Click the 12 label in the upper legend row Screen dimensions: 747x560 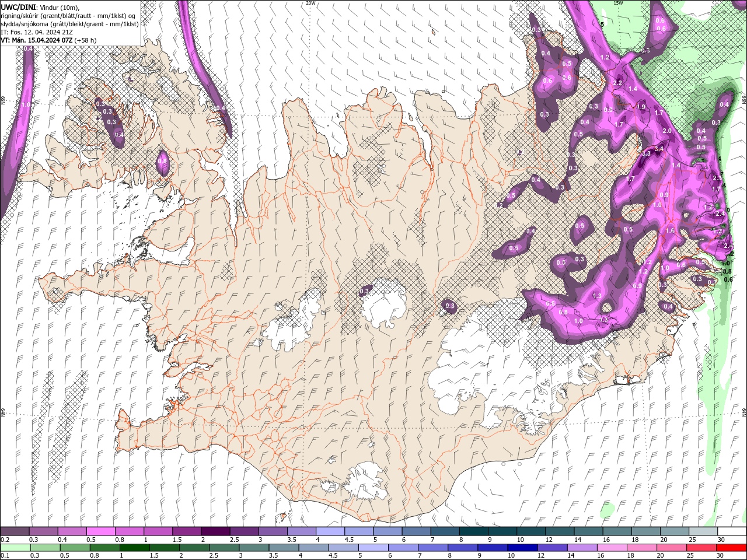pyautogui.click(x=549, y=540)
